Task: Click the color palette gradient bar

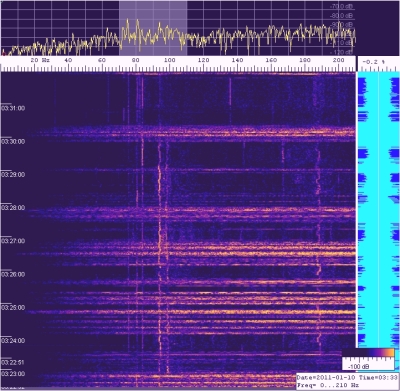Action: click(368, 353)
